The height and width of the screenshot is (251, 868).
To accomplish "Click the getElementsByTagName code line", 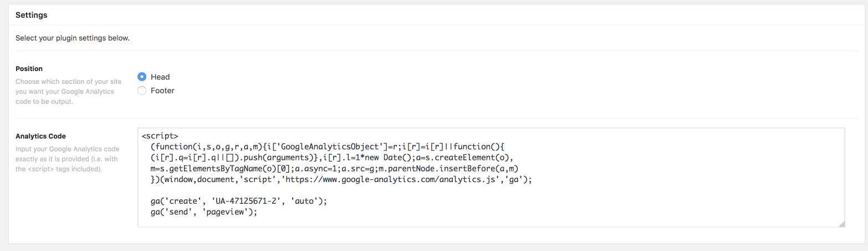I will [x=335, y=168].
